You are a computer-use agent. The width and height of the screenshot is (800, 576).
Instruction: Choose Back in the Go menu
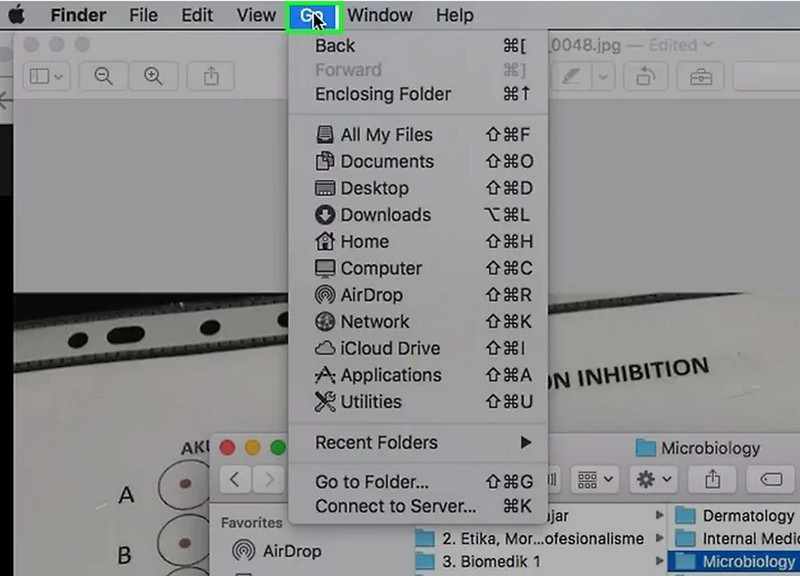point(418,46)
